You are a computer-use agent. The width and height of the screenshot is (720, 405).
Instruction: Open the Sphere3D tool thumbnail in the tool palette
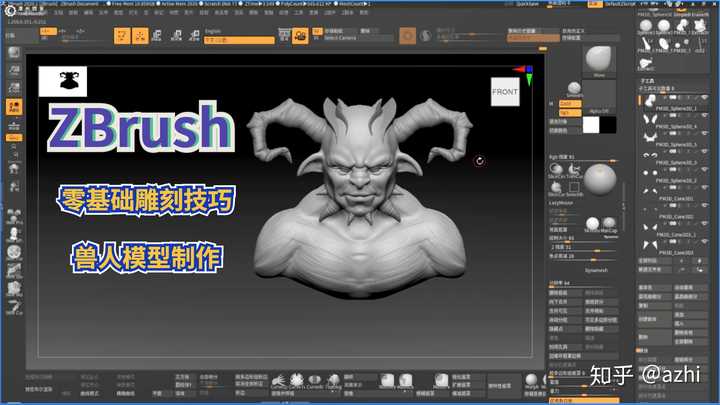(x=646, y=26)
